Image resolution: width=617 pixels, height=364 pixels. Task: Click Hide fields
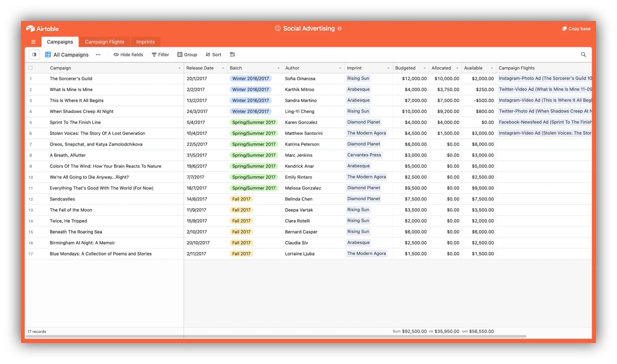128,55
